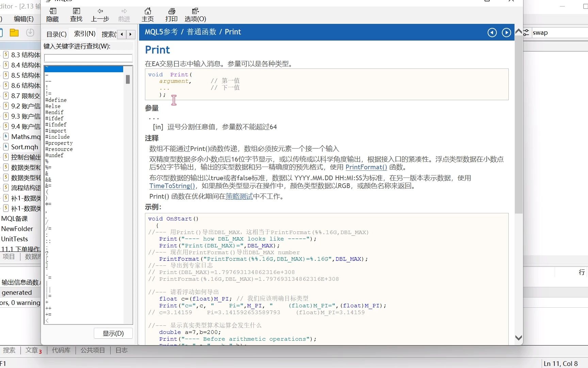Go back with 上一步 toolbar icon
The width and height of the screenshot is (588, 368).
click(x=100, y=15)
